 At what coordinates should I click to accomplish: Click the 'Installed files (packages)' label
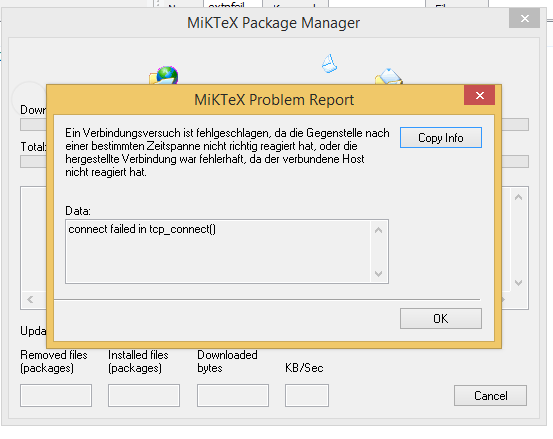pyautogui.click(x=138, y=361)
